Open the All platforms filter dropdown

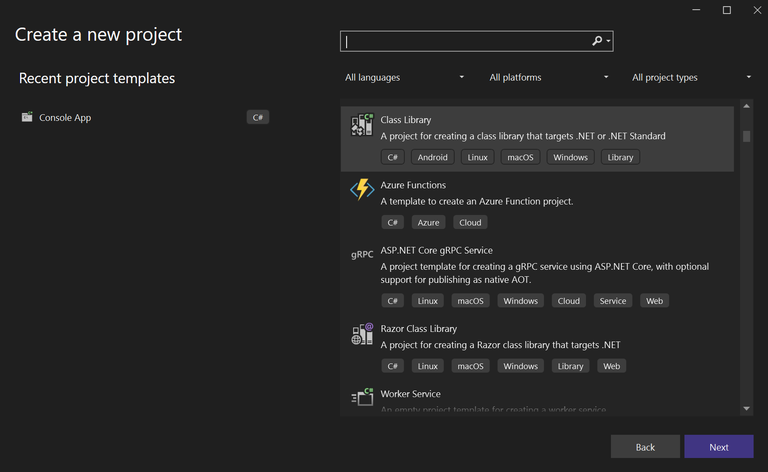[x=549, y=77]
